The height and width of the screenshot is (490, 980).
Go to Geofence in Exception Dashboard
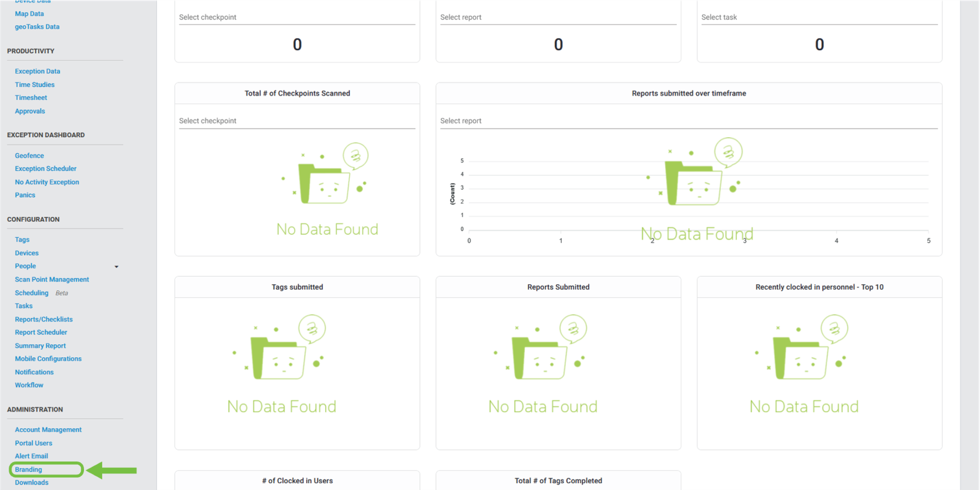(29, 156)
